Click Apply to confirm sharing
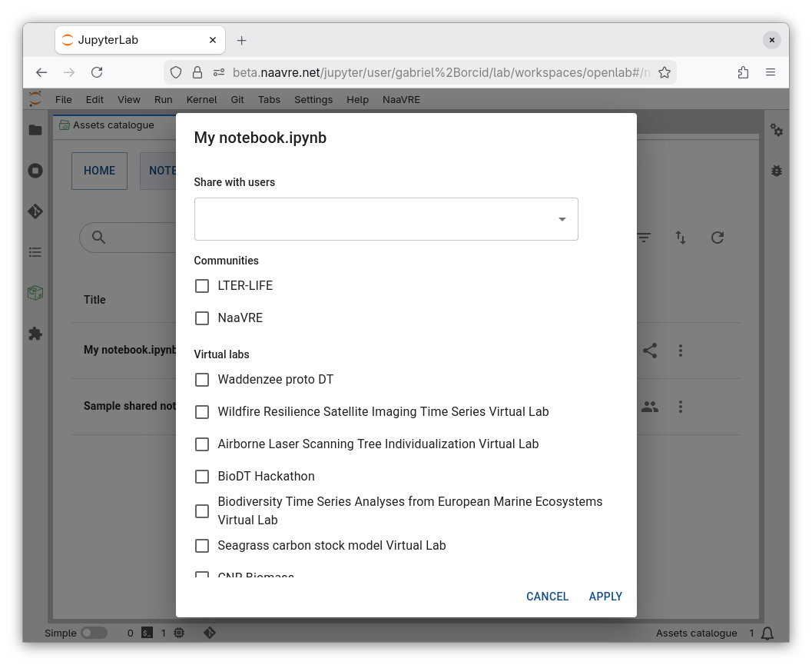This screenshot has width=812, height=665. pyautogui.click(x=605, y=597)
